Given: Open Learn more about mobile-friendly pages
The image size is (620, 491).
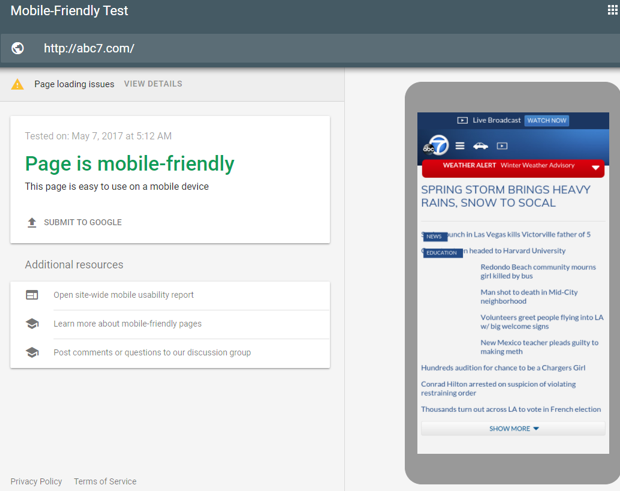Looking at the screenshot, I should 127,324.
